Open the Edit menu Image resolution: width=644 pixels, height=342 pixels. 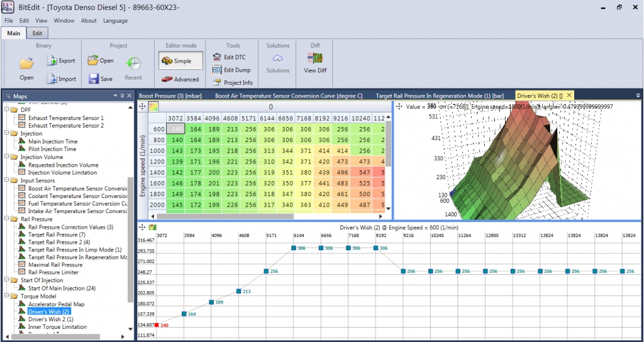click(25, 21)
